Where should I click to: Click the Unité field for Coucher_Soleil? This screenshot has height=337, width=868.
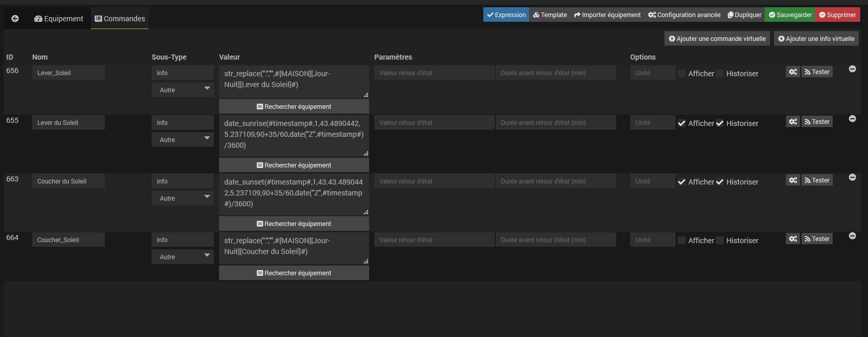652,240
